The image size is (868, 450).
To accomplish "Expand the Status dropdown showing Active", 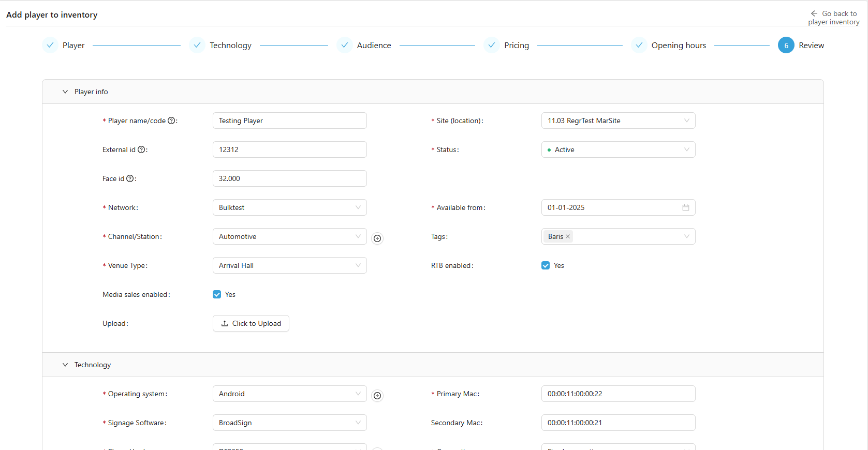I will [618, 149].
